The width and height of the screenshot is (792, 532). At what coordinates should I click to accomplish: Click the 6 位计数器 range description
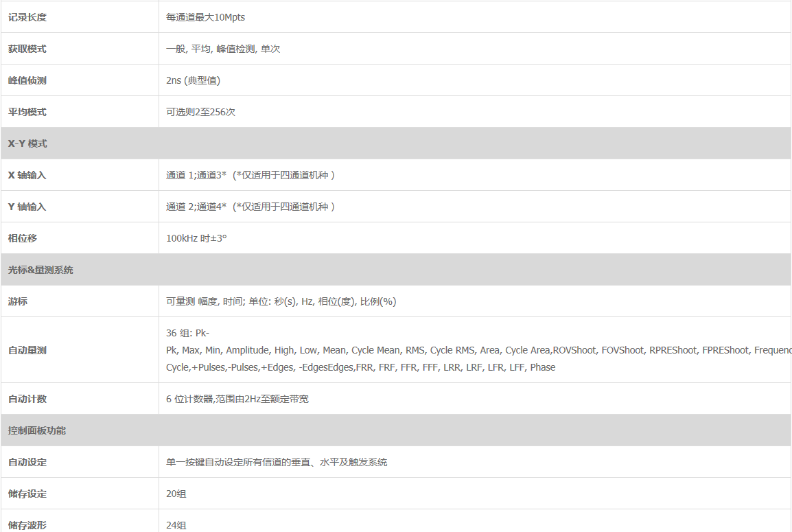(237, 399)
